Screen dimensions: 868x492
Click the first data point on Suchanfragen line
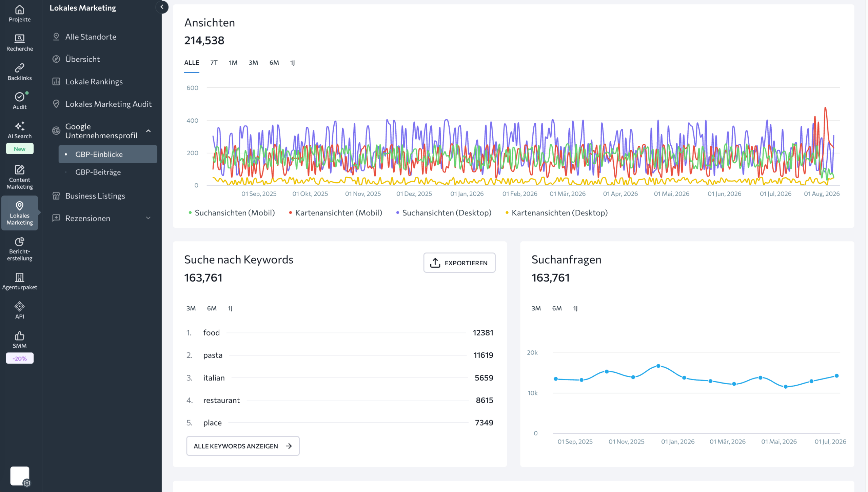pyautogui.click(x=556, y=379)
